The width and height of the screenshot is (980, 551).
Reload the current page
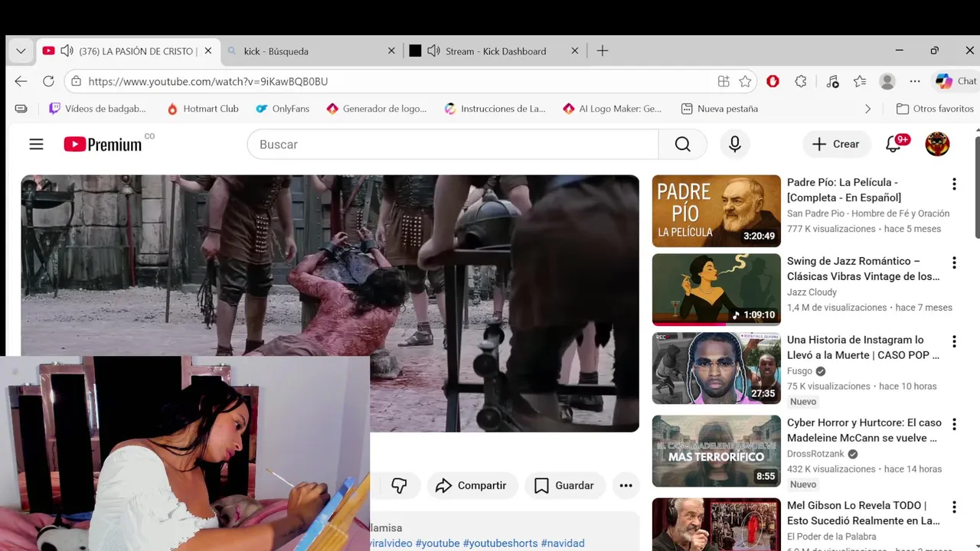pos(48,81)
